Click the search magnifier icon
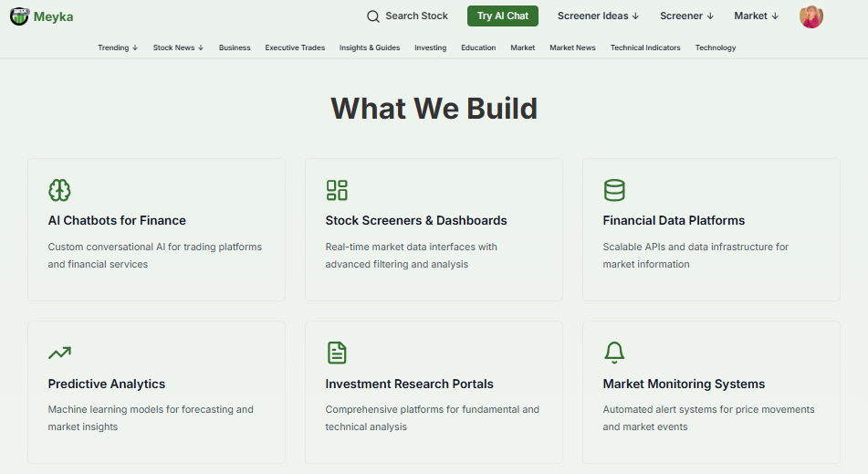 click(373, 16)
